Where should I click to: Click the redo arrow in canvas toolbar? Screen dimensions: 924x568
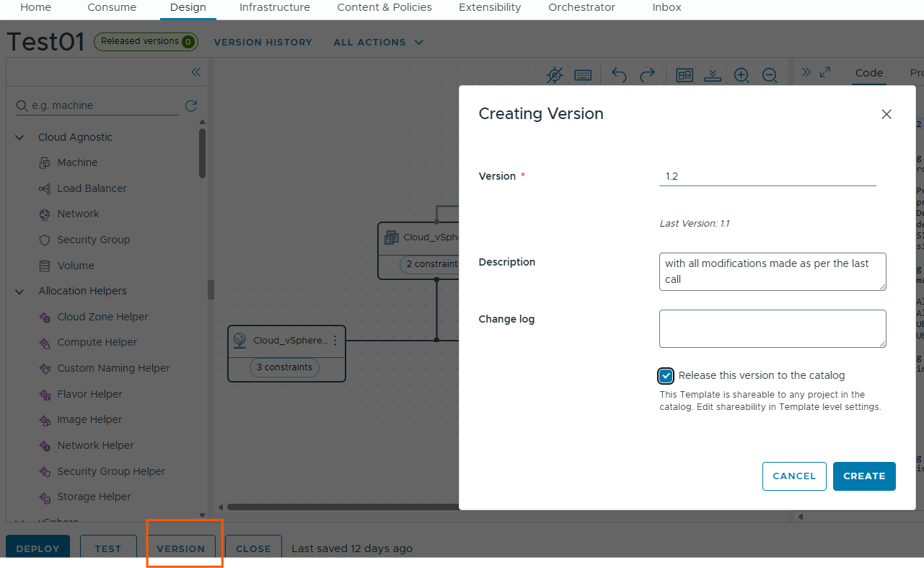pos(648,74)
